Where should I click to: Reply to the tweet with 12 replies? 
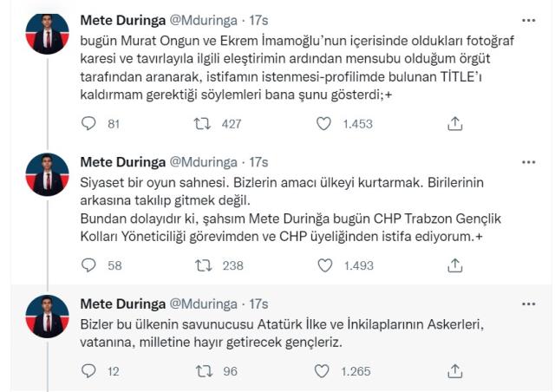(88, 371)
